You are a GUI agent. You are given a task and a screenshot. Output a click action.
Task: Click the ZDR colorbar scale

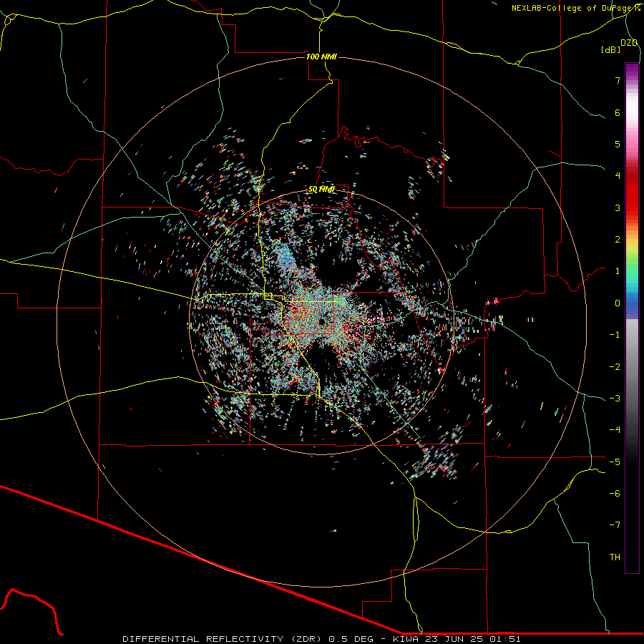[632, 318]
